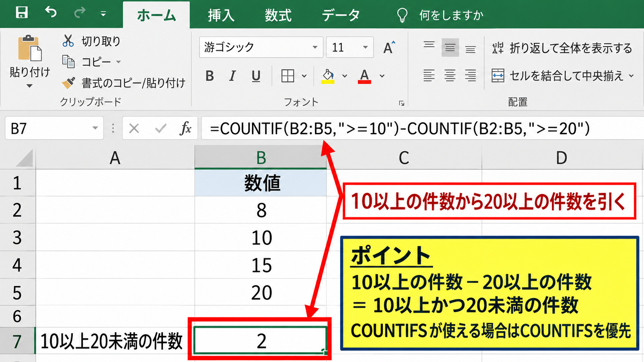Viewport: 644px width, 362px height.
Task: Open the 挿入 ribbon tab
Action: pyautogui.click(x=221, y=15)
